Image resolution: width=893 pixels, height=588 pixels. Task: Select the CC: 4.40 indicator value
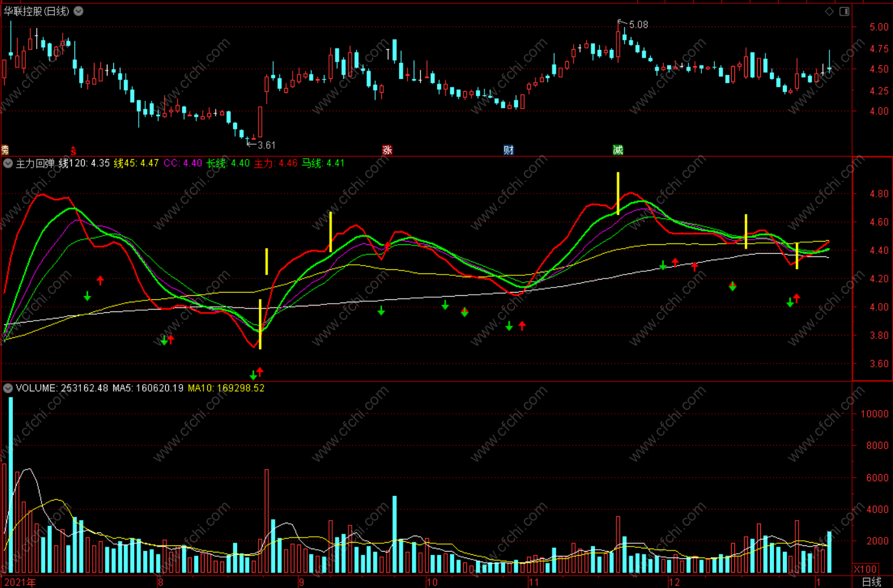pyautogui.click(x=183, y=163)
